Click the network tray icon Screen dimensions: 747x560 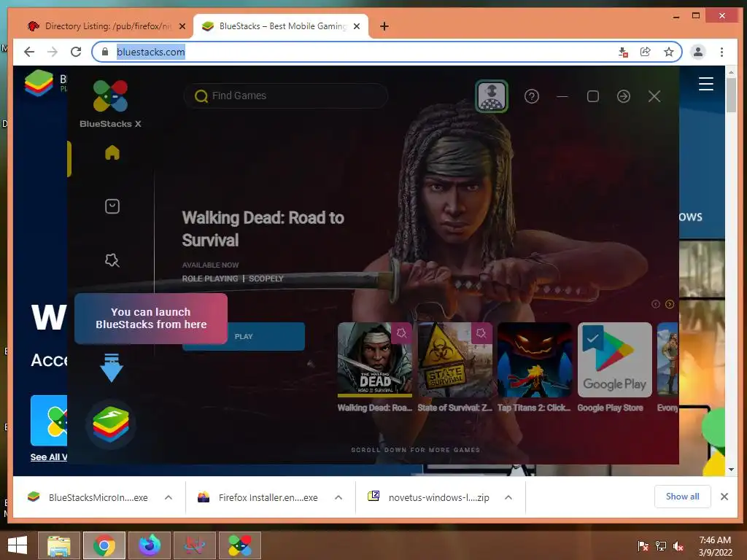point(661,546)
